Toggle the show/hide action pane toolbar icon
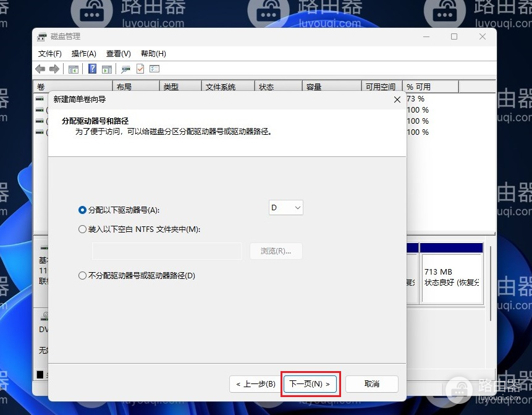The image size is (532, 415). [107, 69]
